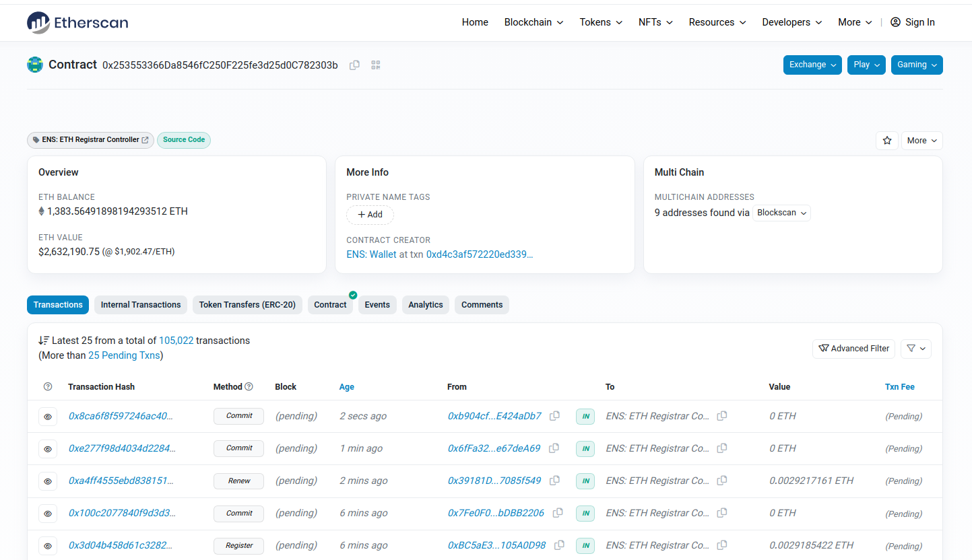
Task: Copy the To address in the 0x100c2077840f9d3d3 row
Action: point(721,513)
